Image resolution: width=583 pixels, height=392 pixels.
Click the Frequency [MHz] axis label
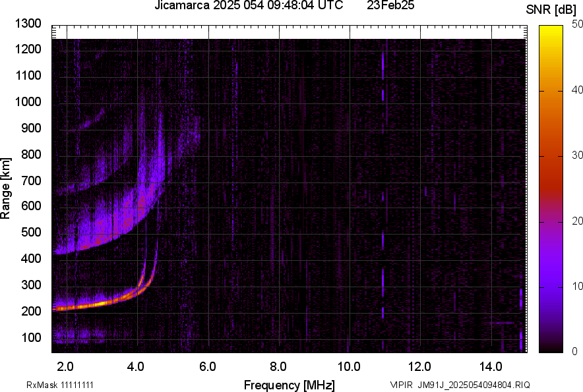290,385
